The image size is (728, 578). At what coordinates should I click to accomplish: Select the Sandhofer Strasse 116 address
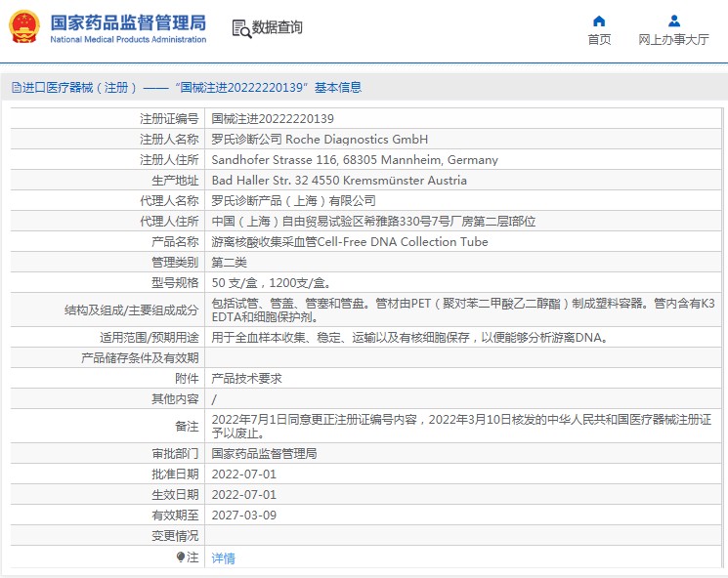click(x=355, y=159)
